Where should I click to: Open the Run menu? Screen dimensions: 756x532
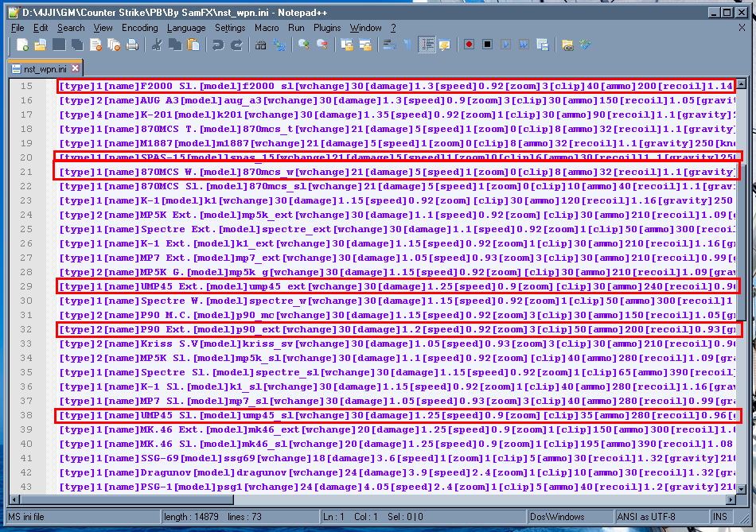(x=296, y=28)
